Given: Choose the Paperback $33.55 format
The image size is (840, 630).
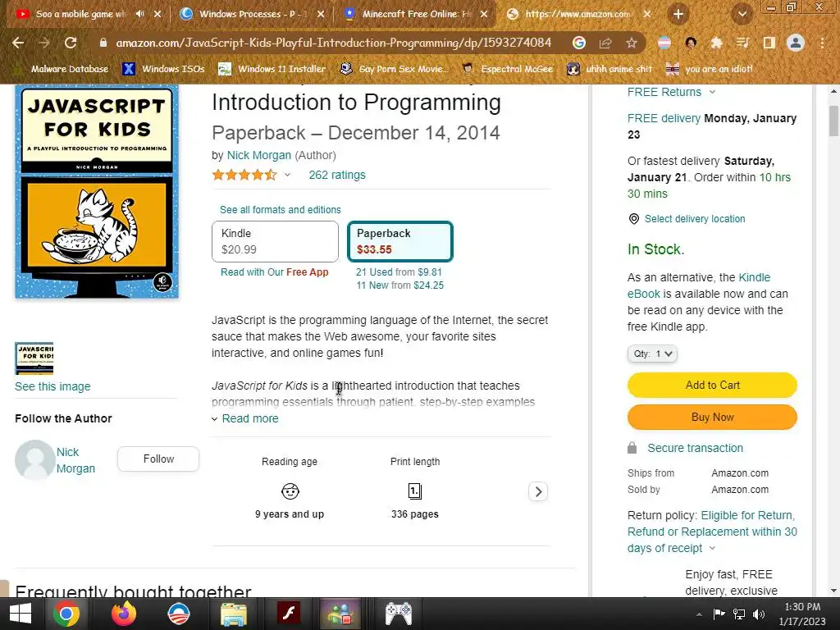Looking at the screenshot, I should [x=400, y=241].
